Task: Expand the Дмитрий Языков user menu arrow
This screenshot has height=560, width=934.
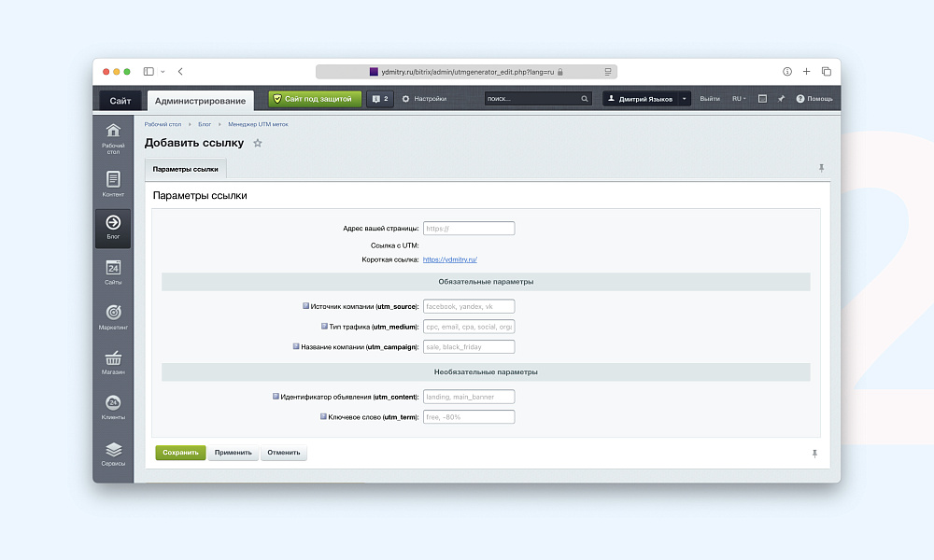Action: click(x=684, y=99)
